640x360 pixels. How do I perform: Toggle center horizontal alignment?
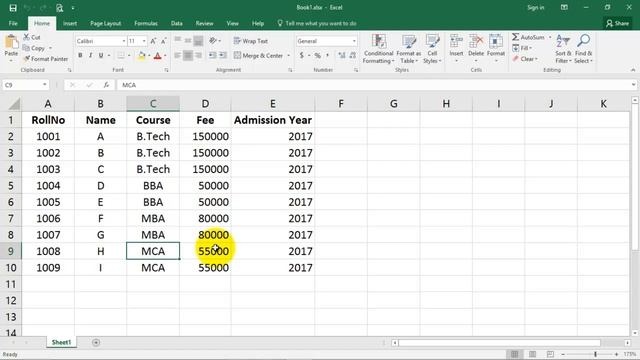(x=188, y=56)
